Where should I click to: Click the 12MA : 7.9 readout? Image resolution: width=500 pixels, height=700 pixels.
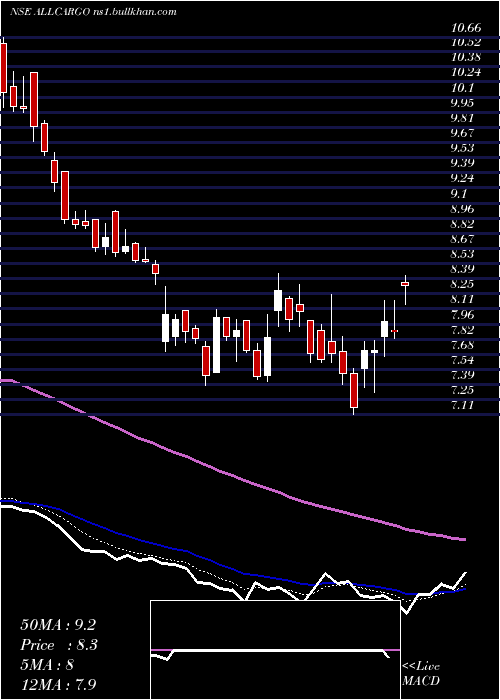coord(58,685)
